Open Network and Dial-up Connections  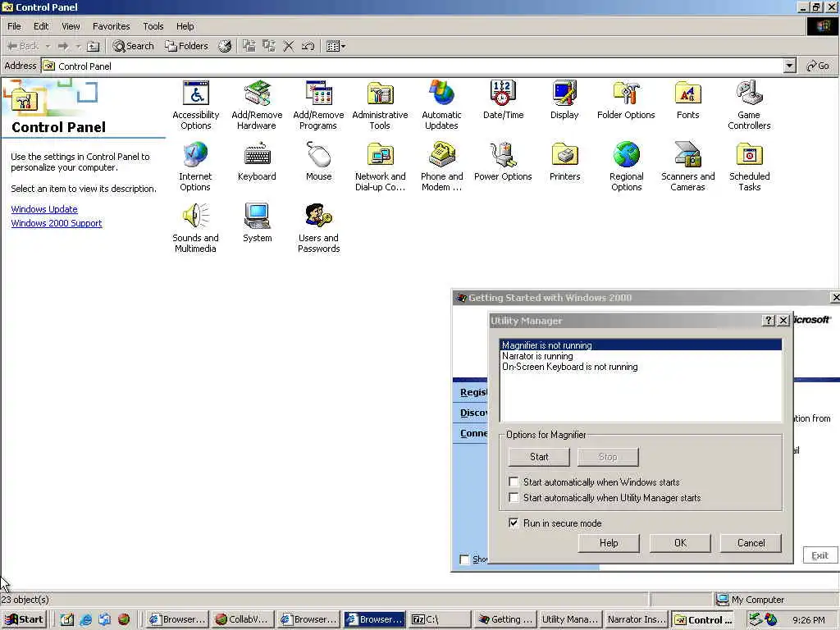click(x=380, y=167)
